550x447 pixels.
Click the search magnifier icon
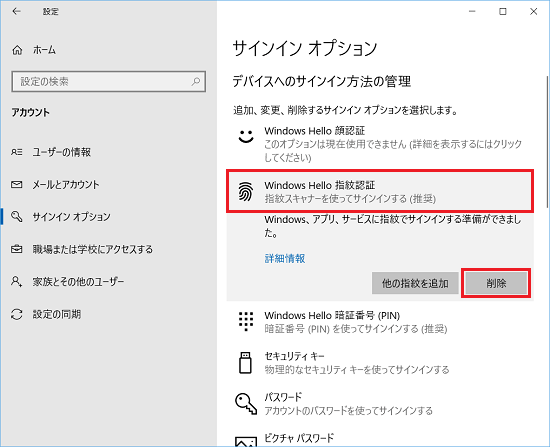[x=196, y=81]
